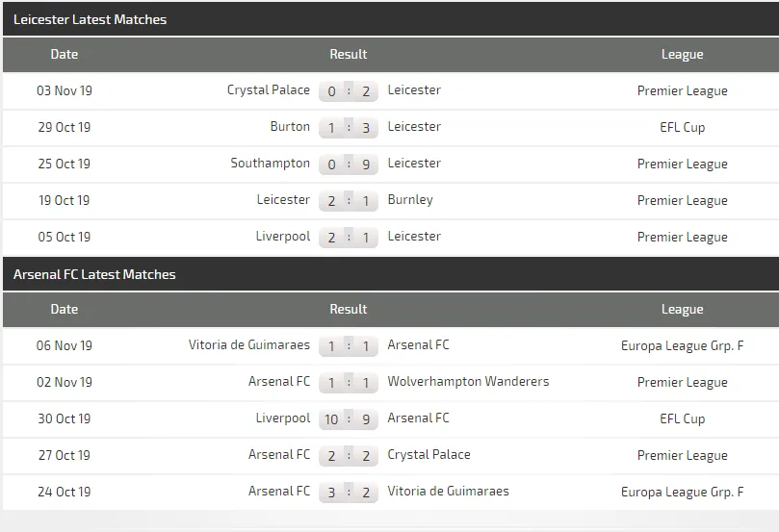Screen dimensions: 779x532
Task: Click the Arsenal FC Latest Matches header
Action: [x=94, y=274]
